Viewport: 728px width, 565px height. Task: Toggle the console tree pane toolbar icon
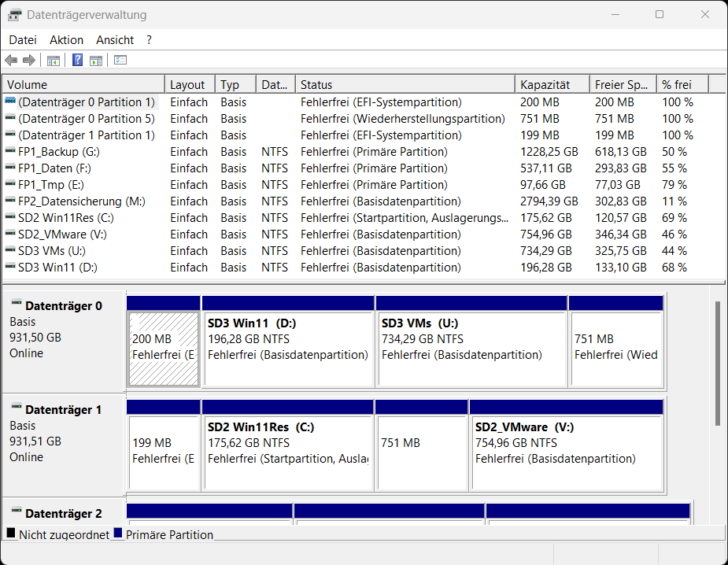click(x=52, y=60)
